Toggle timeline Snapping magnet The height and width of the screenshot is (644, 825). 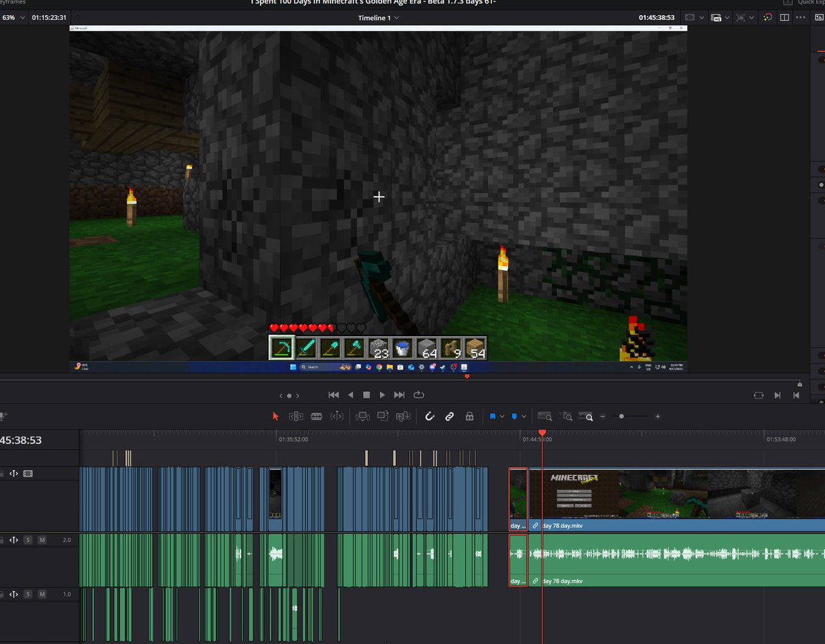pos(430,417)
